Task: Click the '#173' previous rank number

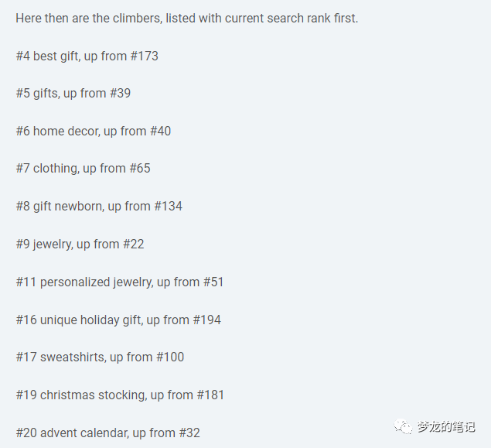Action: click(x=145, y=56)
